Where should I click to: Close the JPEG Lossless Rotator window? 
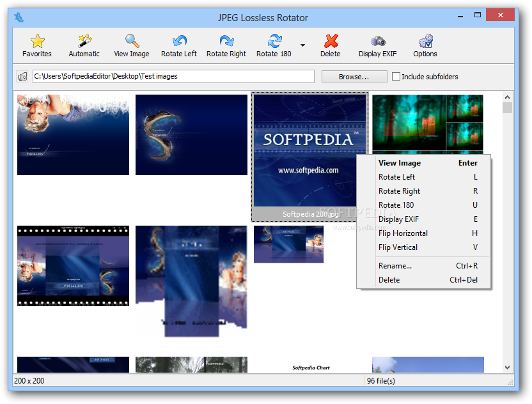(x=501, y=15)
